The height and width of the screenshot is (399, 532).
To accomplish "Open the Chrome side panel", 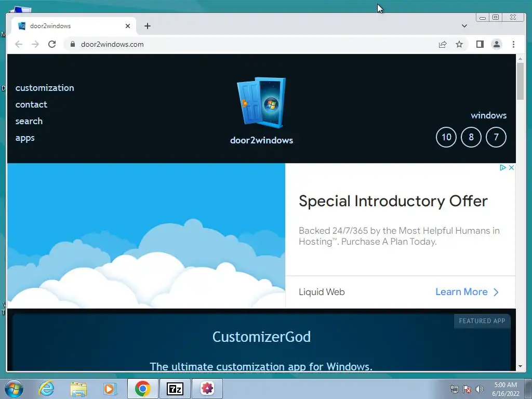I will [480, 44].
